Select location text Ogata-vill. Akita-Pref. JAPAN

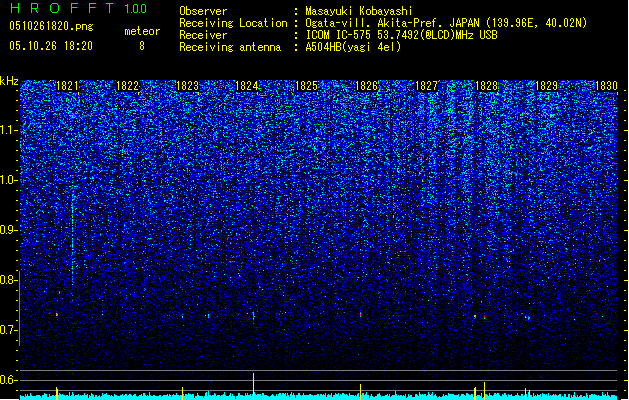(392, 23)
